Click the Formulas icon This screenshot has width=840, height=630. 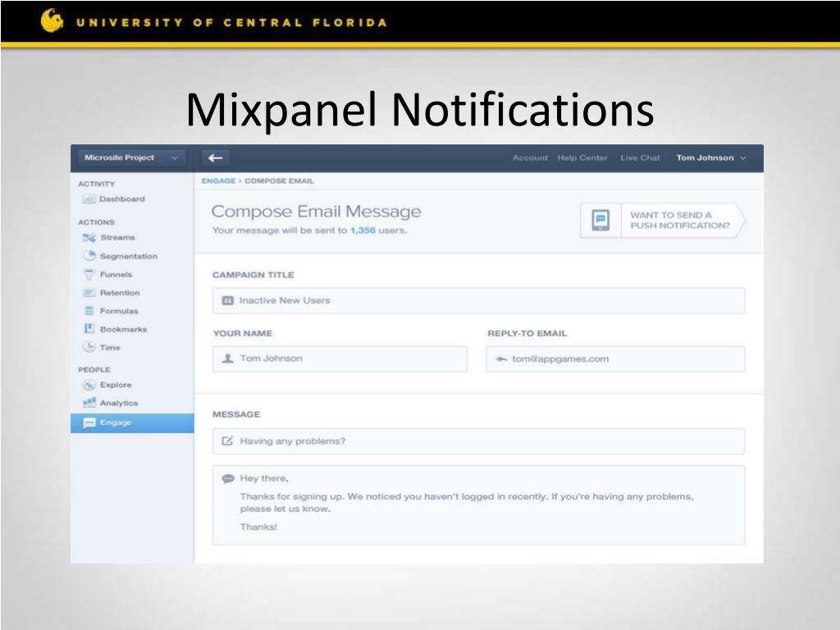[x=89, y=311]
